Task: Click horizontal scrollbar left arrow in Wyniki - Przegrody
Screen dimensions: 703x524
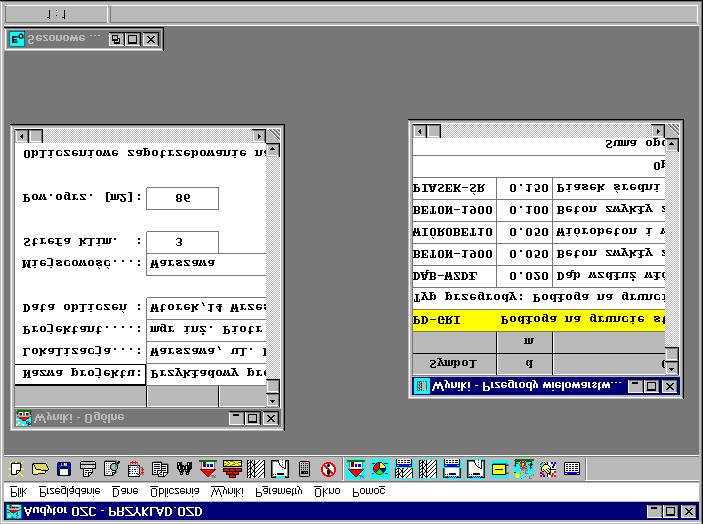Action: coord(420,131)
